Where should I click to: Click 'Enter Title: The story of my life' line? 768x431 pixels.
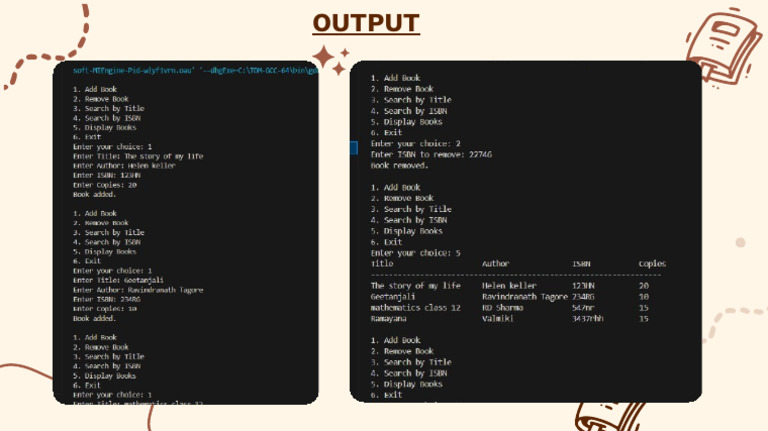pos(138,156)
